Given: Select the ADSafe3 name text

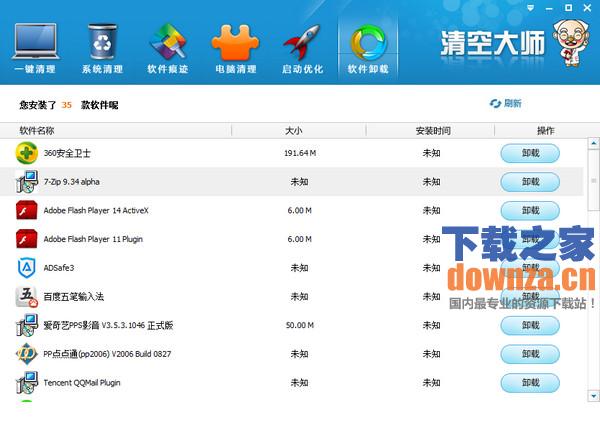Looking at the screenshot, I should click(59, 268).
